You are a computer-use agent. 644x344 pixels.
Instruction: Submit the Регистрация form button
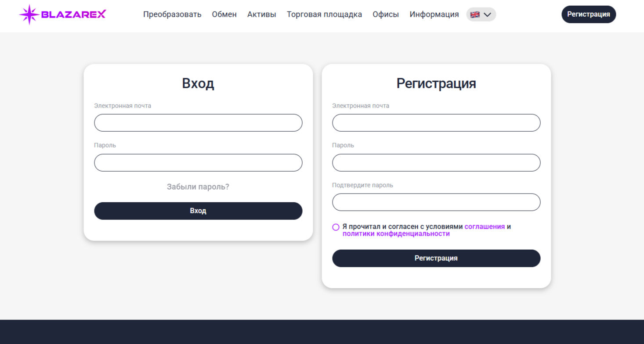(x=436, y=258)
